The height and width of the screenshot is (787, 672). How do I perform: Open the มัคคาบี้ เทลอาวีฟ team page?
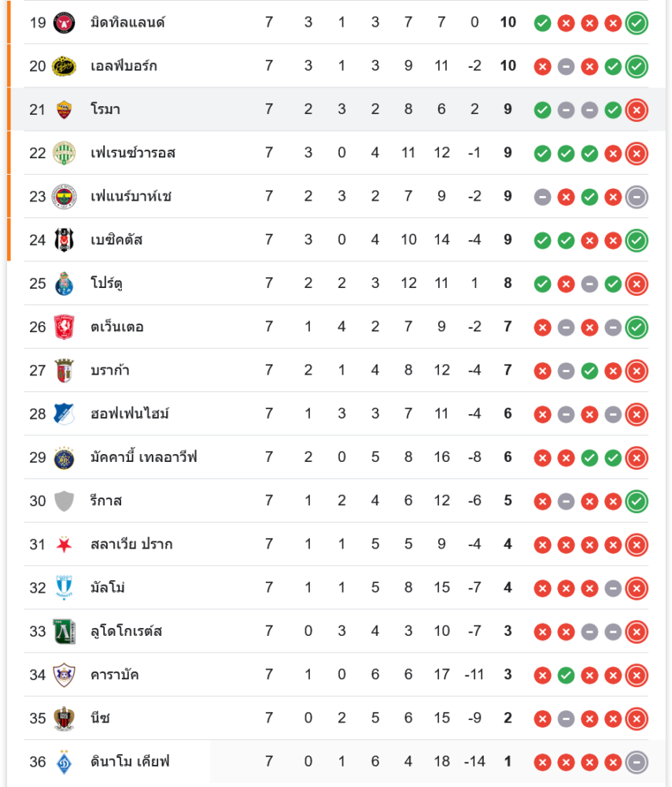pos(143,457)
